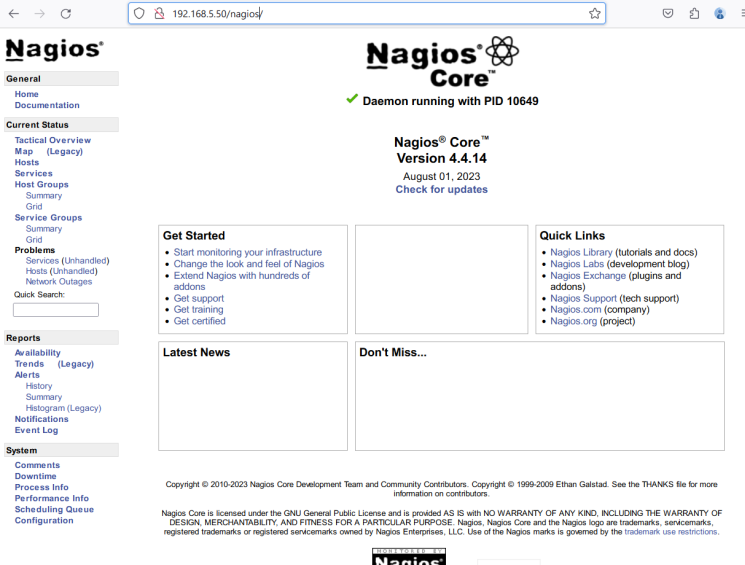Open the Home link in sidebar
The height and width of the screenshot is (565, 745).
click(x=27, y=94)
